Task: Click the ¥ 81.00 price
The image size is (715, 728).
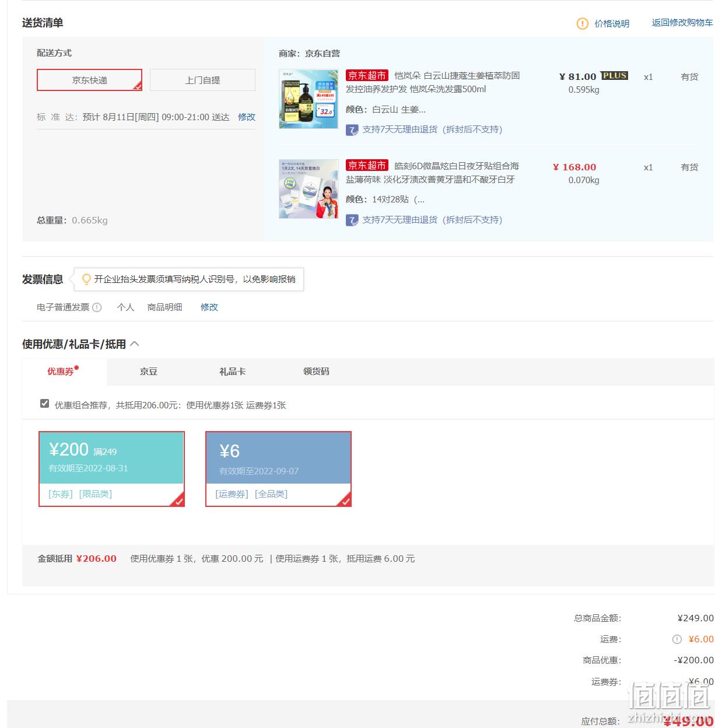Action: 577,76
